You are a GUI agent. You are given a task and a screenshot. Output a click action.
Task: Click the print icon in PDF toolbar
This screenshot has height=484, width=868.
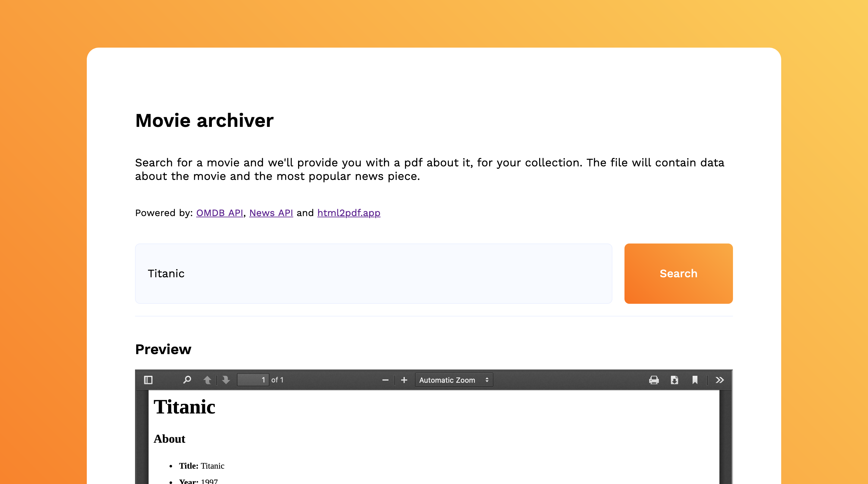(653, 380)
